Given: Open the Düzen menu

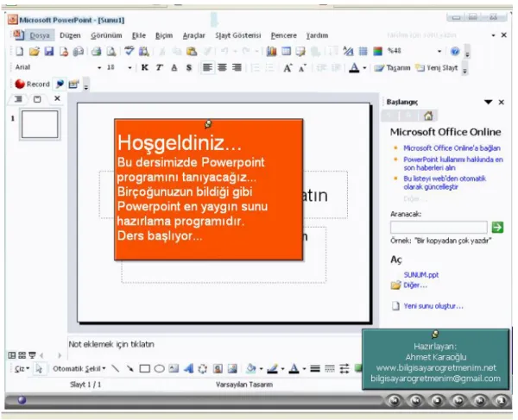Looking at the screenshot, I should point(70,35).
